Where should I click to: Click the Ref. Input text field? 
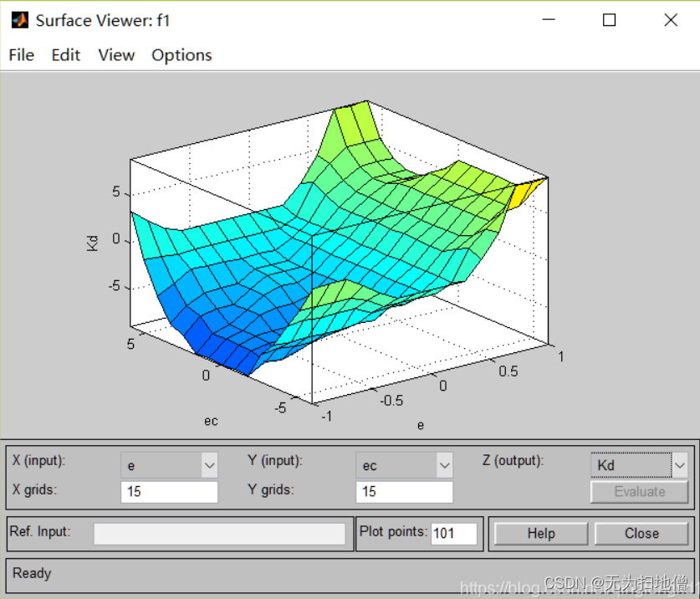pyautogui.click(x=219, y=534)
